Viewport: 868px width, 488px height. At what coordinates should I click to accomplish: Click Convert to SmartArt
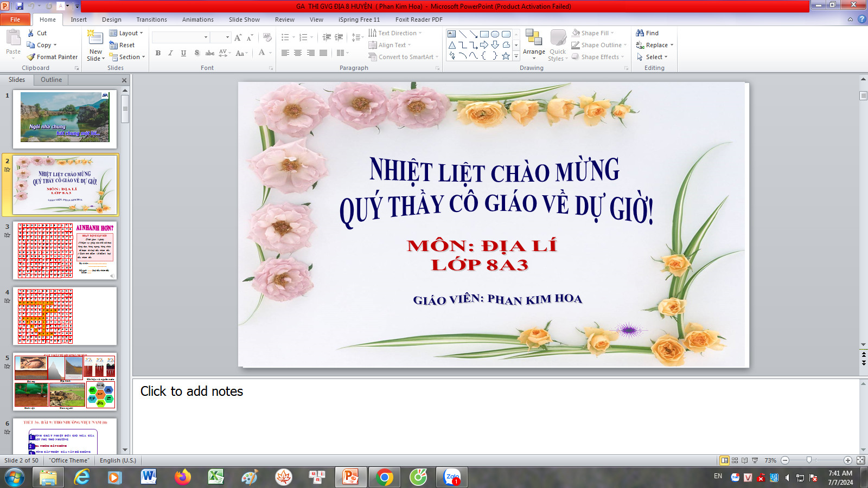tap(403, 57)
